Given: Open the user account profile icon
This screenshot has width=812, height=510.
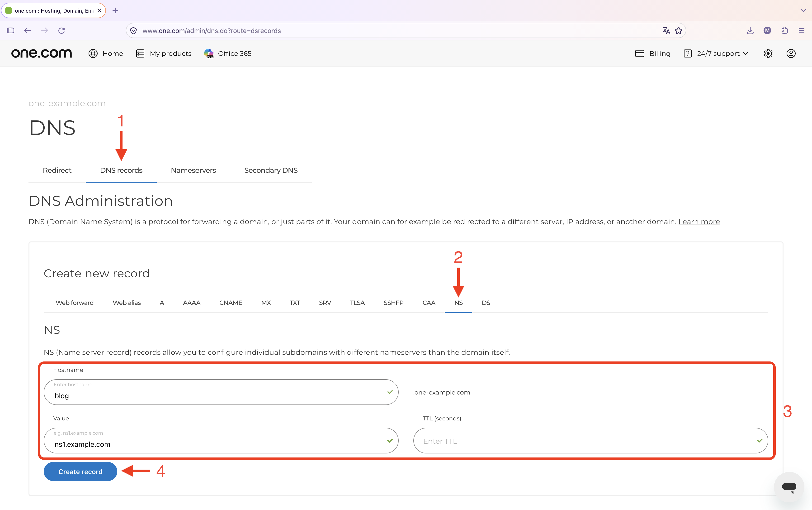Looking at the screenshot, I should (x=791, y=53).
